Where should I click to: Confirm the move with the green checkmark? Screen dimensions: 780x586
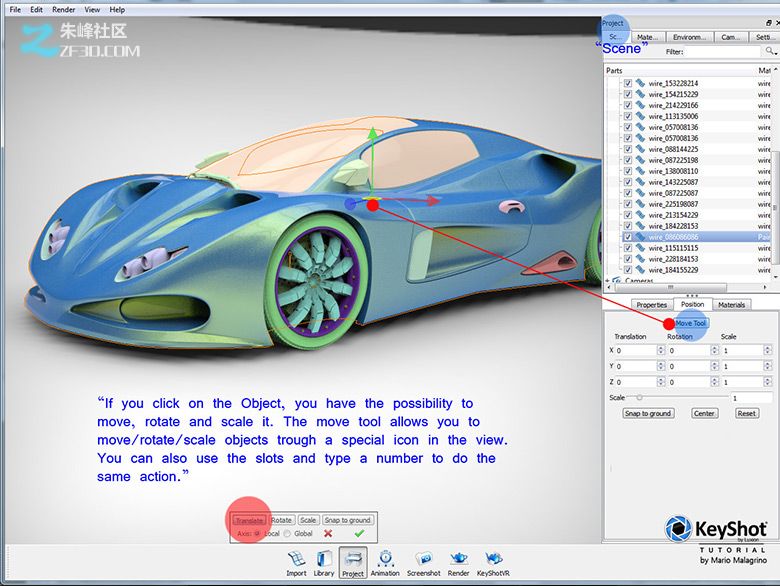pos(359,533)
